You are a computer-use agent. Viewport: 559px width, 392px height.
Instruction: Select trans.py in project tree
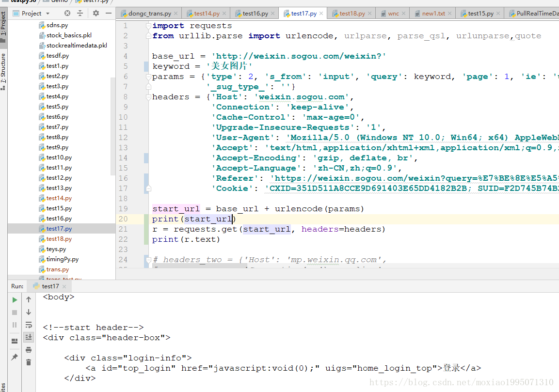tap(57, 269)
